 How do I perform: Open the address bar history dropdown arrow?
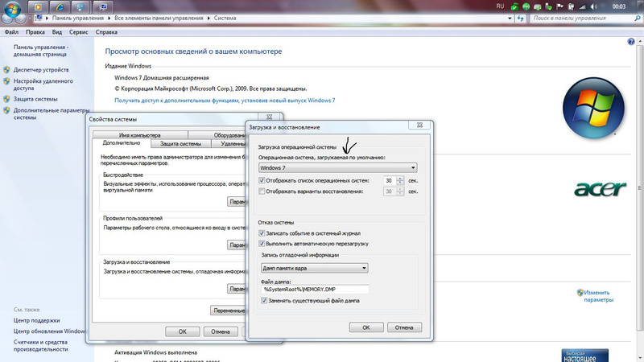(510, 18)
